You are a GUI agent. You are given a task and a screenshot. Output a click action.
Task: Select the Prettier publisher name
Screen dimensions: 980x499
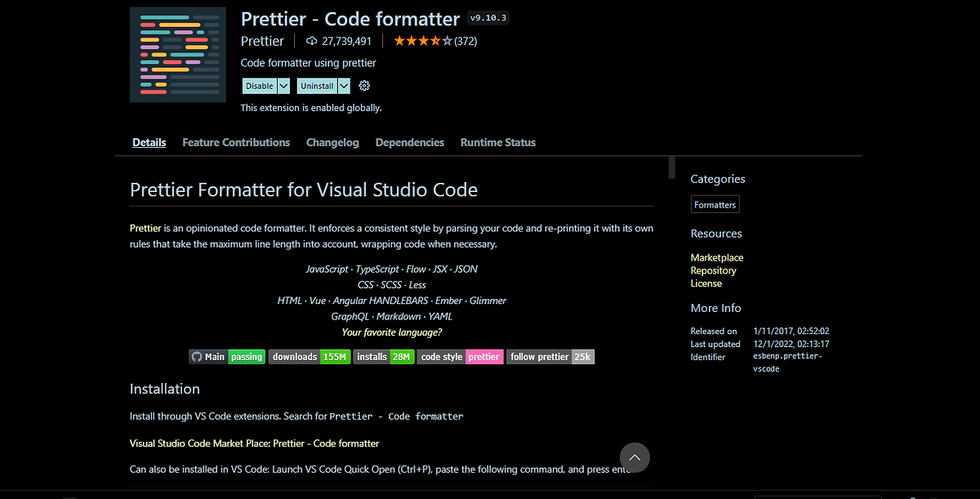[262, 40]
